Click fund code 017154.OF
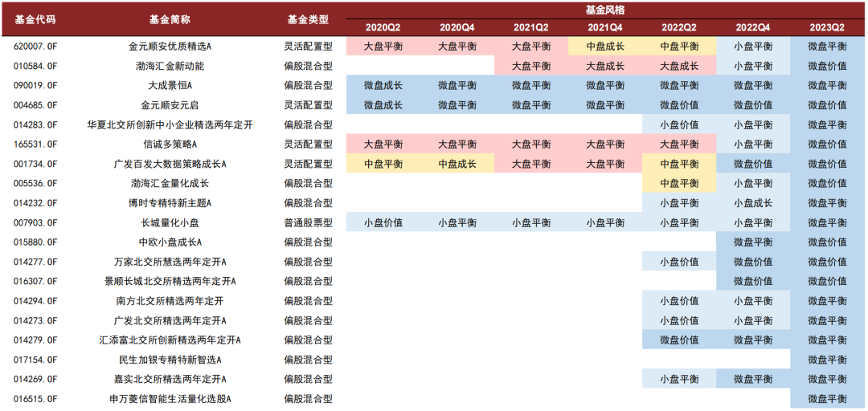The image size is (868, 411). (35, 360)
